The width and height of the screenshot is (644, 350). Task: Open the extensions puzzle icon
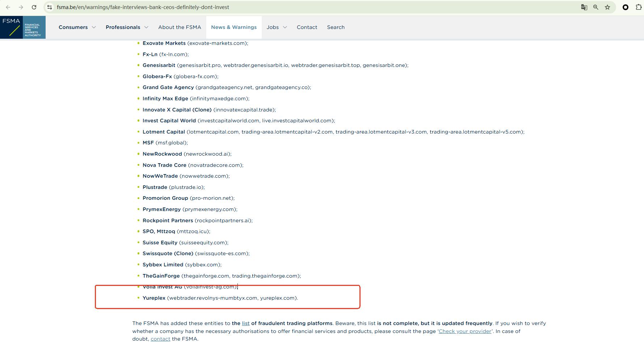pos(639,7)
